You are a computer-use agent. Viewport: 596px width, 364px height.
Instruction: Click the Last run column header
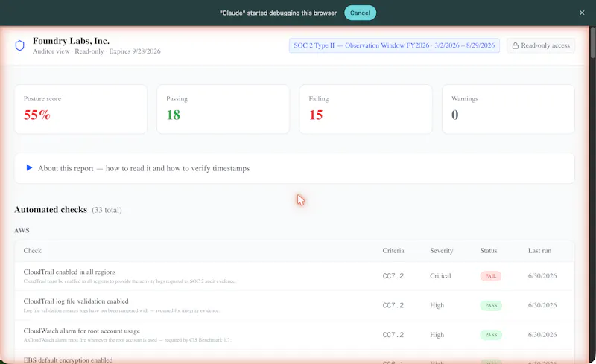[x=539, y=251]
